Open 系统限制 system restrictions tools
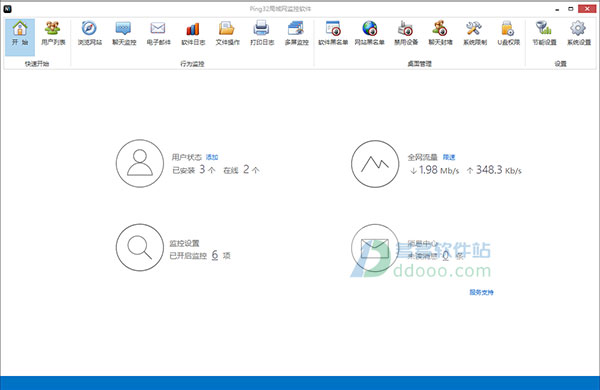Image resolution: width=600 pixels, height=390 pixels. 474,34
